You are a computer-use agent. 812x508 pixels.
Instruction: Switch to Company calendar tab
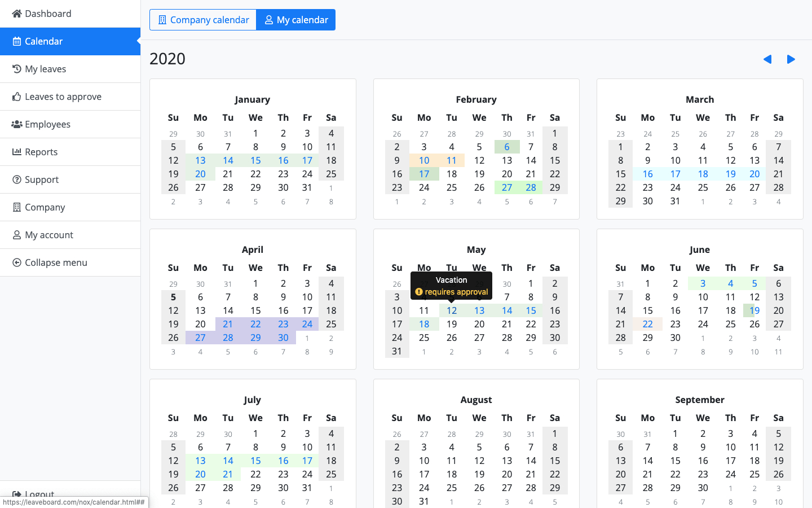tap(203, 20)
